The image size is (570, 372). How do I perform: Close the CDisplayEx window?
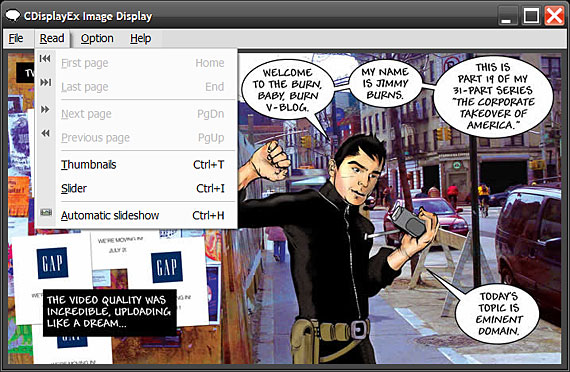(x=554, y=16)
